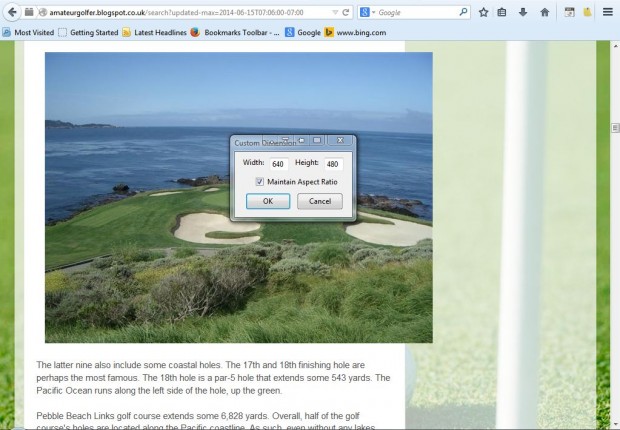Open the Latest Headlines feed bookmark
This screenshot has width=620, height=430.
coord(154,33)
